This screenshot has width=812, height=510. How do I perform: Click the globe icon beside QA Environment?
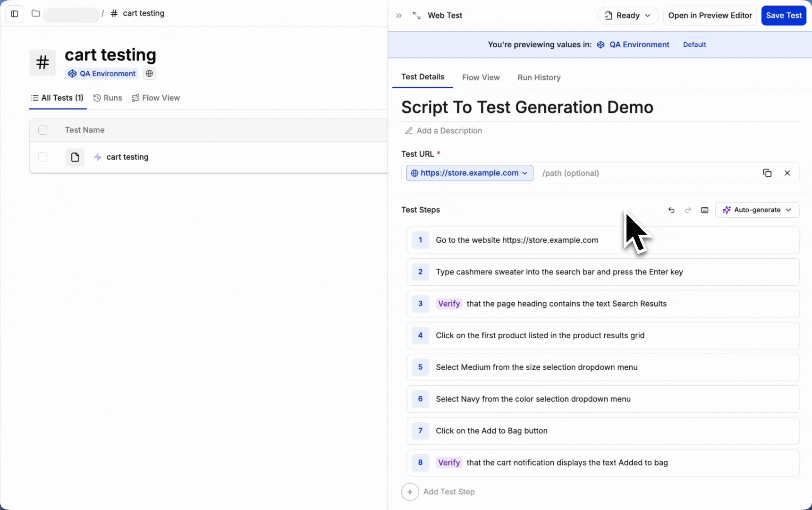(149, 74)
